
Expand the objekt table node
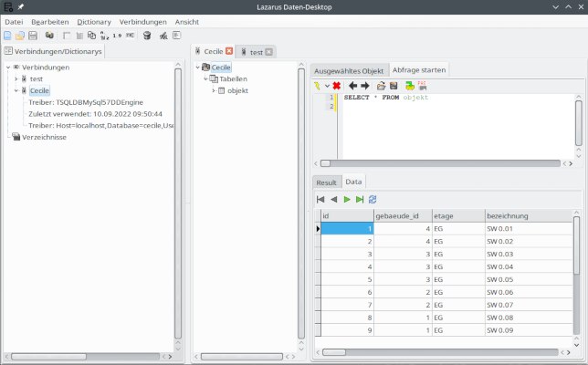point(214,90)
